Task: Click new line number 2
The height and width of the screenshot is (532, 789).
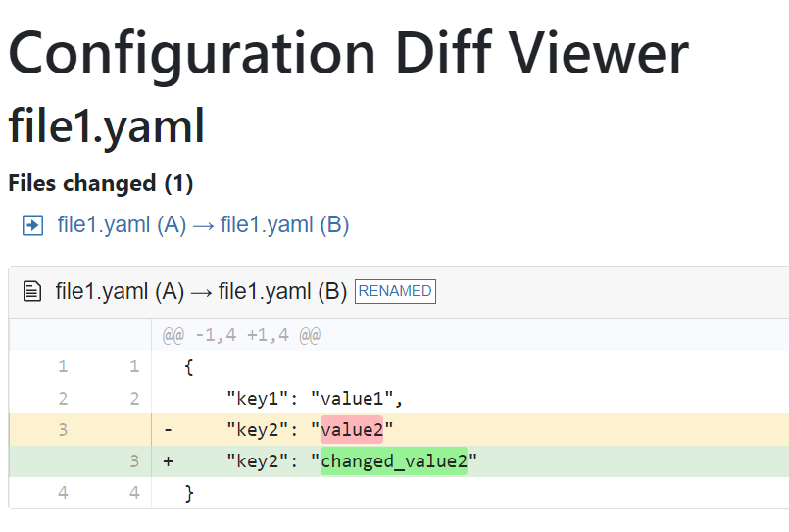Action: pos(134,398)
